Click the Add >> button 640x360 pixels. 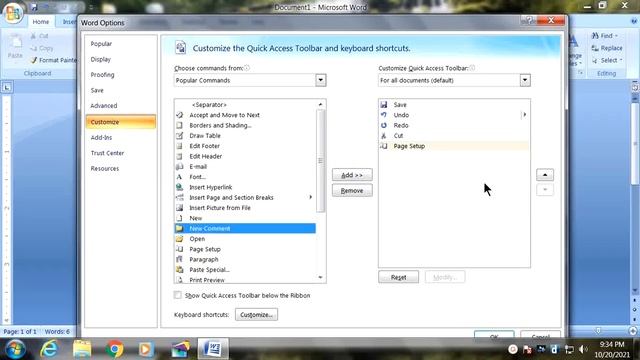point(352,175)
